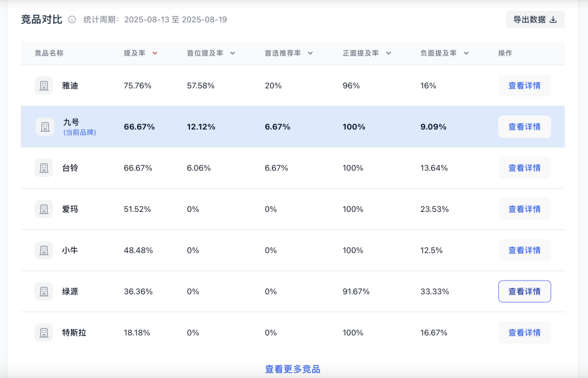Click the 16.67% negative rate value
The height and width of the screenshot is (378, 588).
tap(433, 333)
